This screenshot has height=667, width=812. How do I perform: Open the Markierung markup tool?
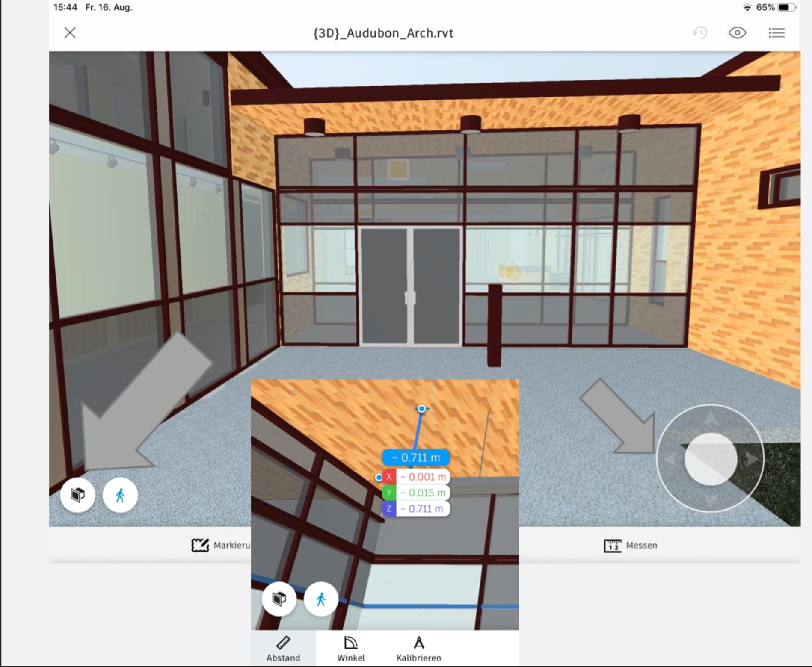tap(221, 546)
